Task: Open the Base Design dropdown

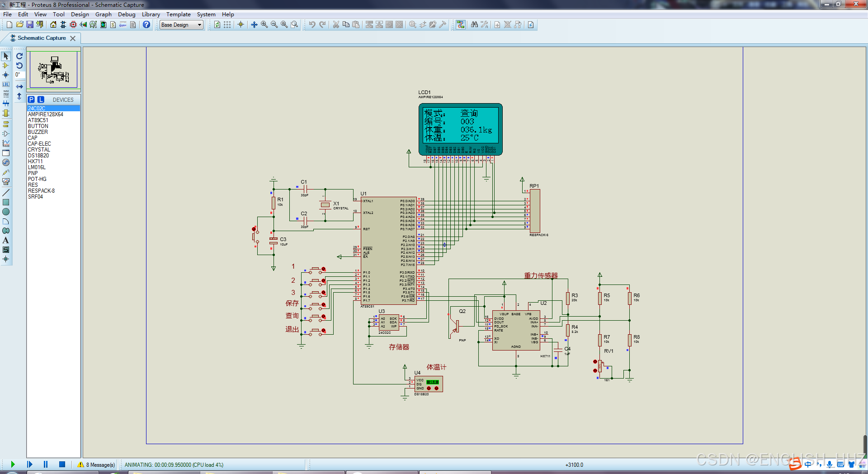Action: click(x=181, y=25)
